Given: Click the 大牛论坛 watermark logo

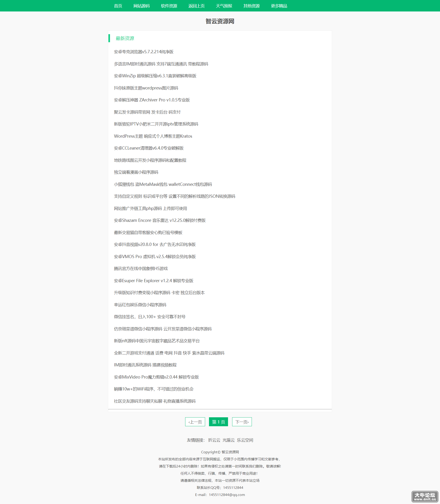Looking at the screenshot, I should [425, 497].
